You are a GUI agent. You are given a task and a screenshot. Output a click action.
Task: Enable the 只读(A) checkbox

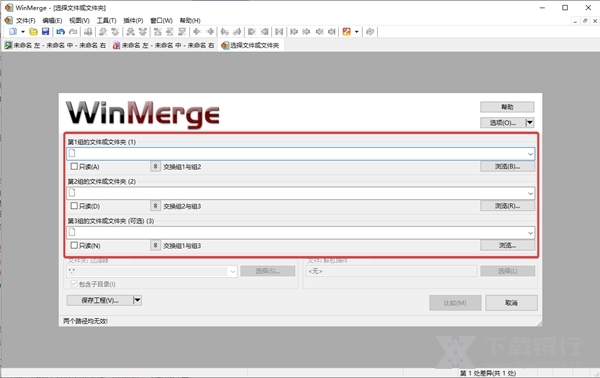point(74,166)
